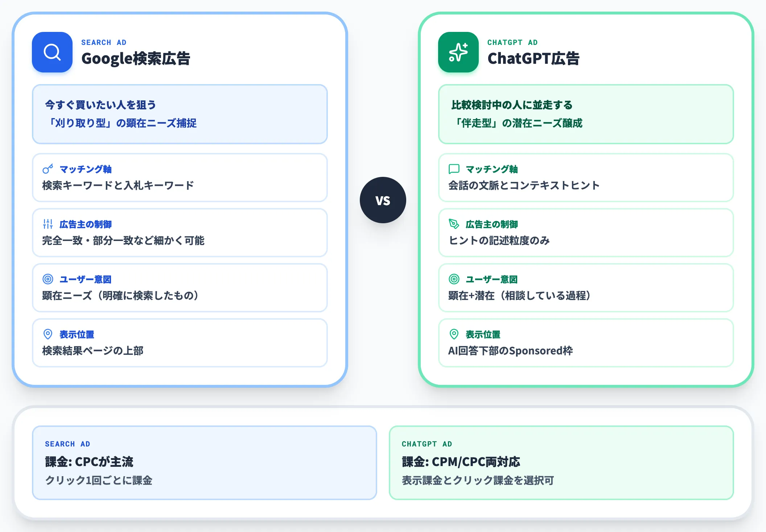Click the sliders icon beside blue 広告主の制御
Image resolution: width=766 pixels, height=532 pixels.
coord(48,224)
